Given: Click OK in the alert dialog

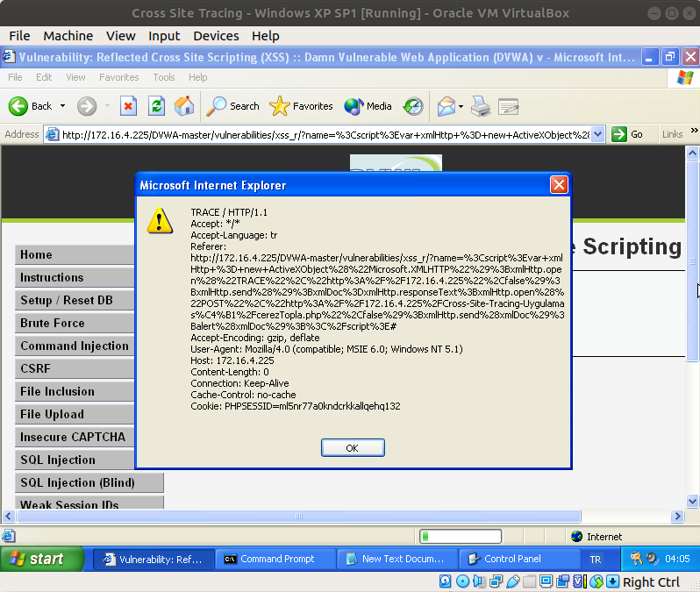Looking at the screenshot, I should pyautogui.click(x=353, y=448).
